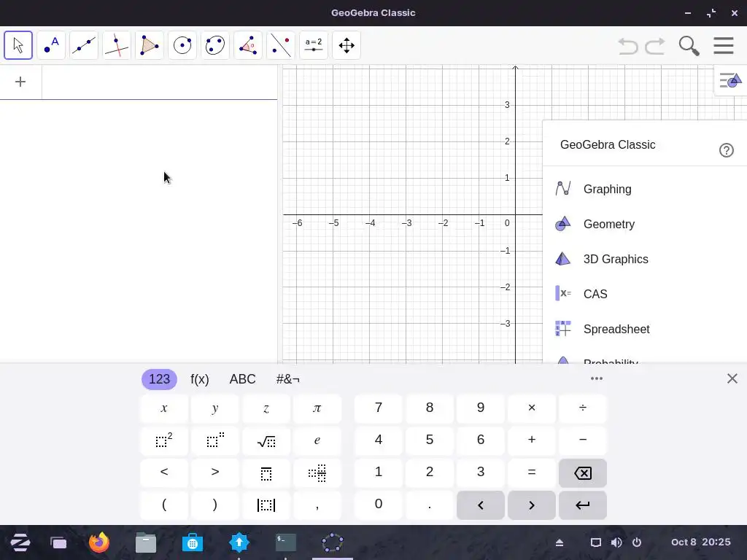Tap the Euler e key
The width and height of the screenshot is (747, 560).
317,440
